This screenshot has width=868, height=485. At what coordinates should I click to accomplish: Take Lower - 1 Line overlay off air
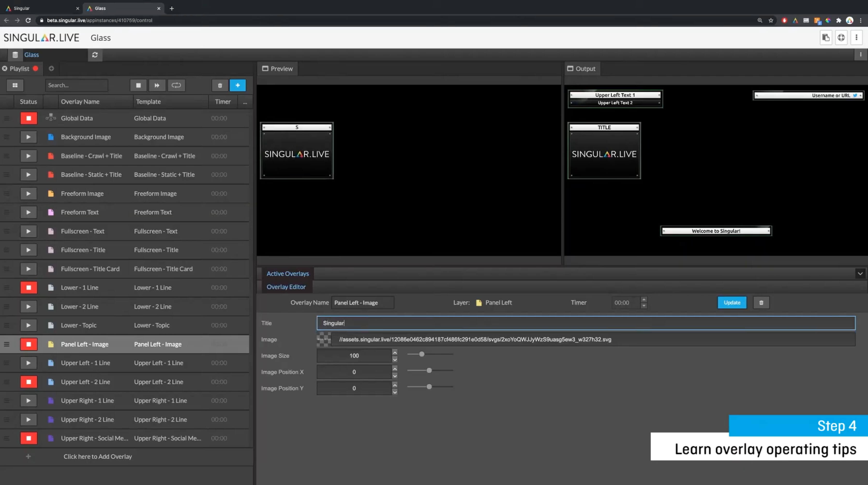pos(29,288)
